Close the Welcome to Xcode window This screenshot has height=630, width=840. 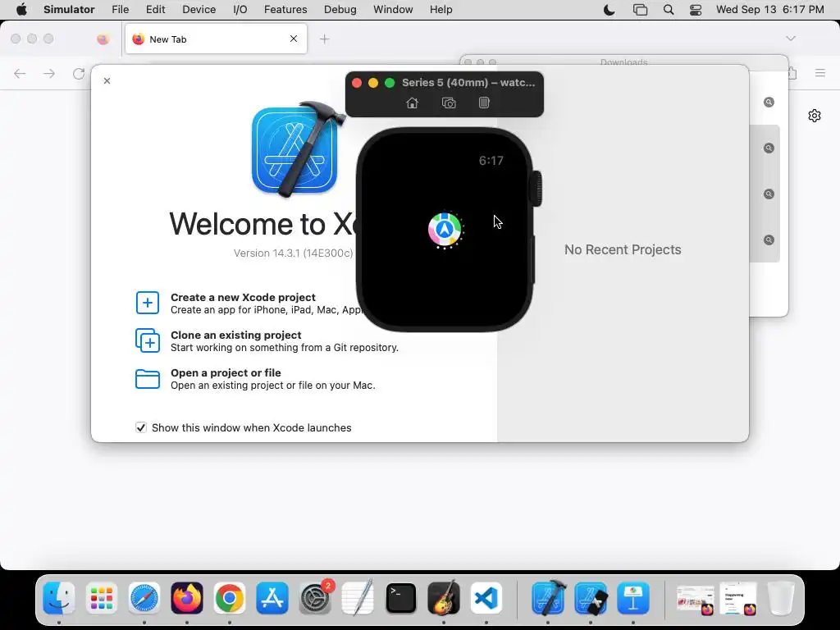107,81
